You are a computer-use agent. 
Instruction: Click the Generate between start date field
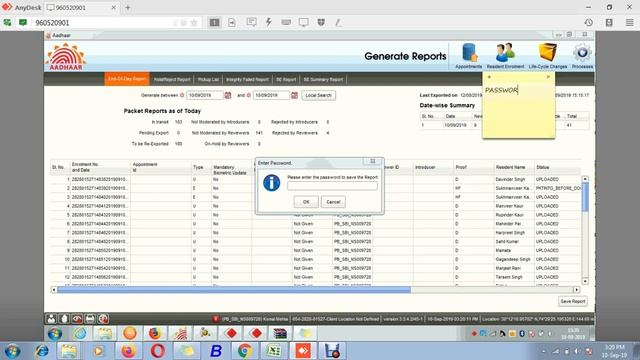click(x=204, y=95)
